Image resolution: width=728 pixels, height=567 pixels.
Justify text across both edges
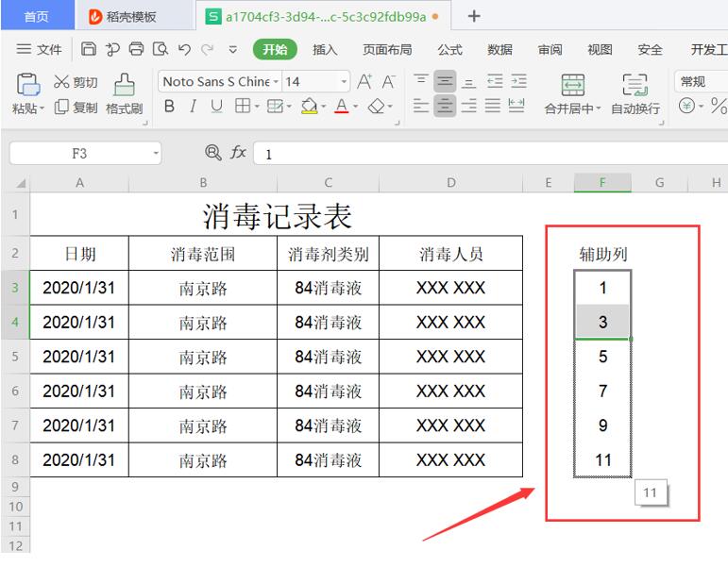click(493, 107)
